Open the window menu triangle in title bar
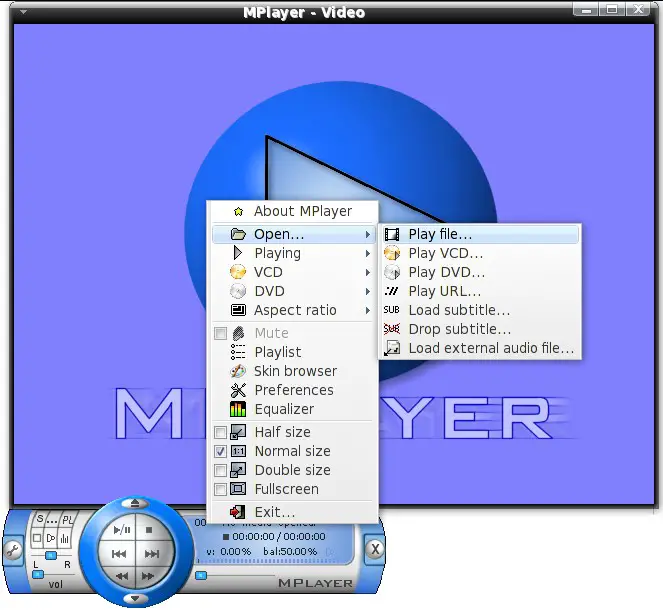Screen dimensions: 663x610 click(24, 12)
